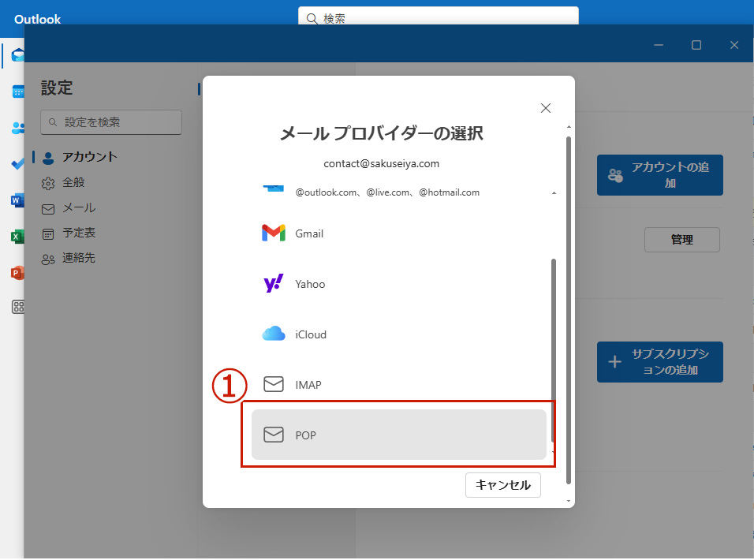The height and width of the screenshot is (560, 754).
Task: Click the アカウントの追加 button
Action: pos(659,175)
